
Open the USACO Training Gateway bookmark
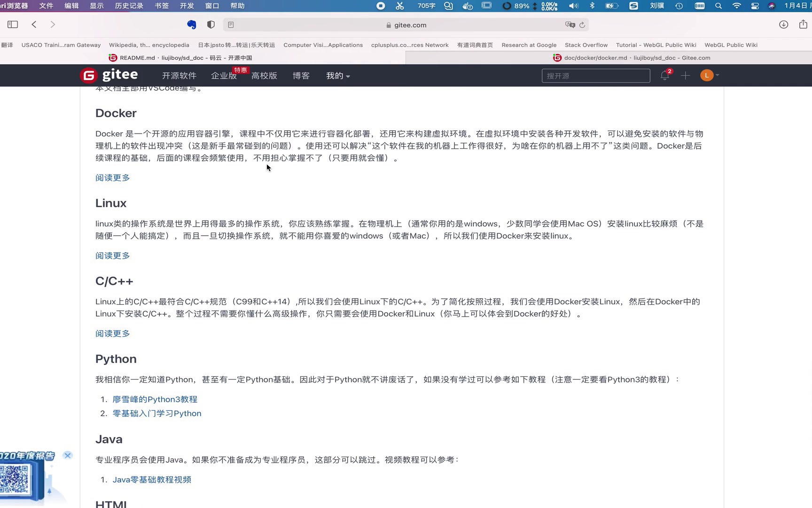pos(61,45)
